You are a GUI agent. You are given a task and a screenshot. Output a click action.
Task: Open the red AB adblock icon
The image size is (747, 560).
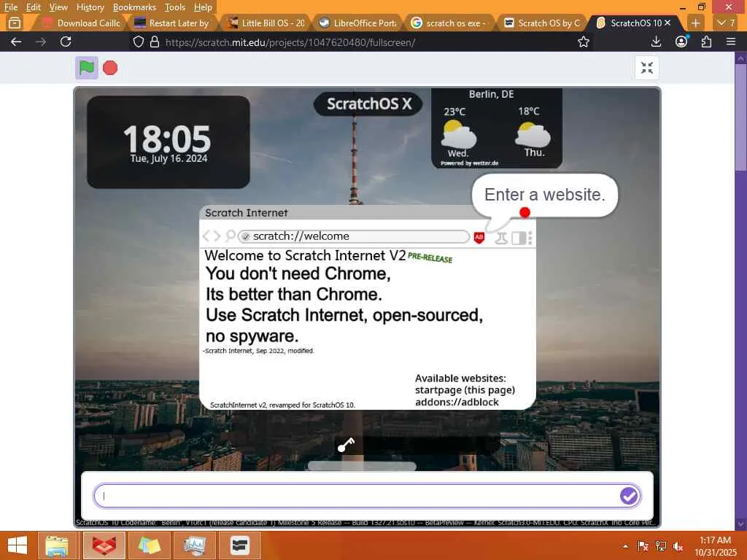point(479,237)
